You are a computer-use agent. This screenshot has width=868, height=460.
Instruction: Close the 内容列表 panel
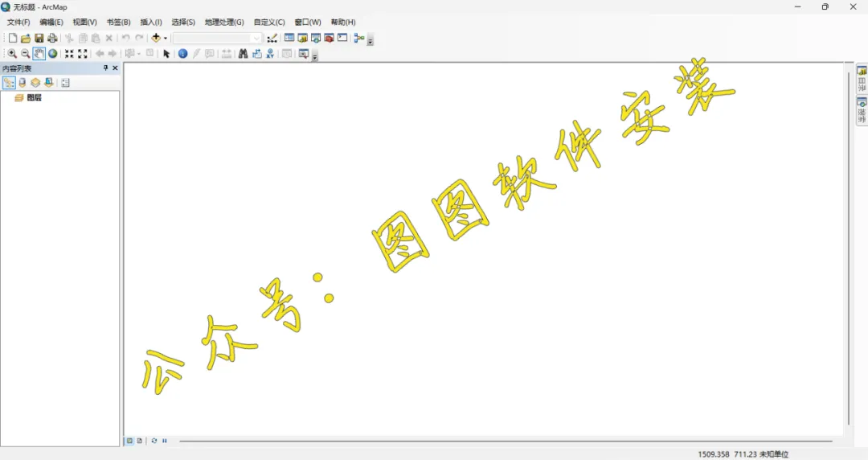(x=115, y=68)
